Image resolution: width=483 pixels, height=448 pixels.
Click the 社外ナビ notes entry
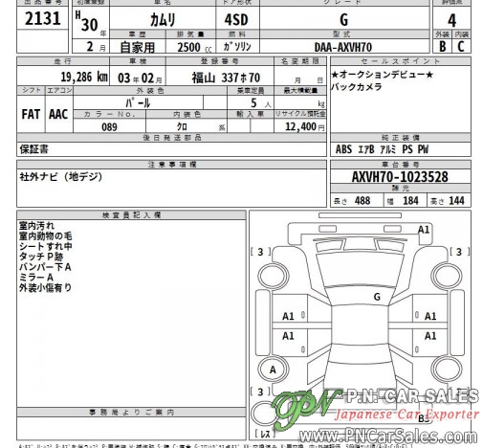click(x=61, y=176)
